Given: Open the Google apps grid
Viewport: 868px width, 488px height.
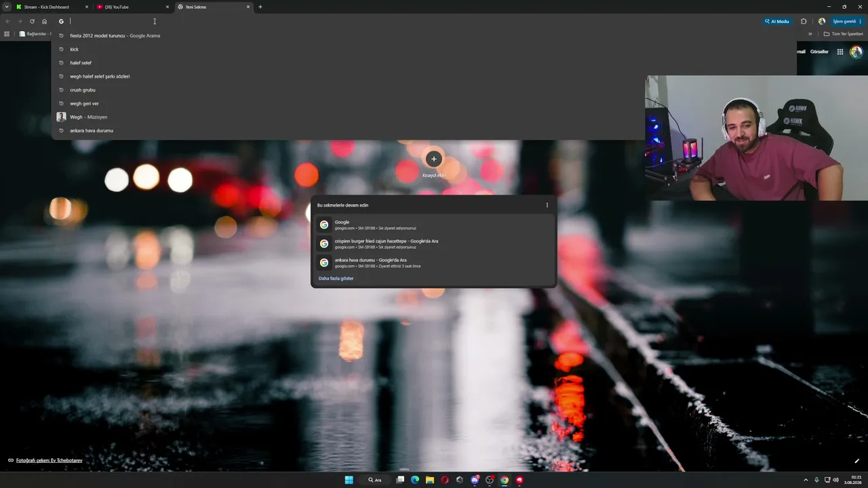Looking at the screenshot, I should tap(840, 52).
